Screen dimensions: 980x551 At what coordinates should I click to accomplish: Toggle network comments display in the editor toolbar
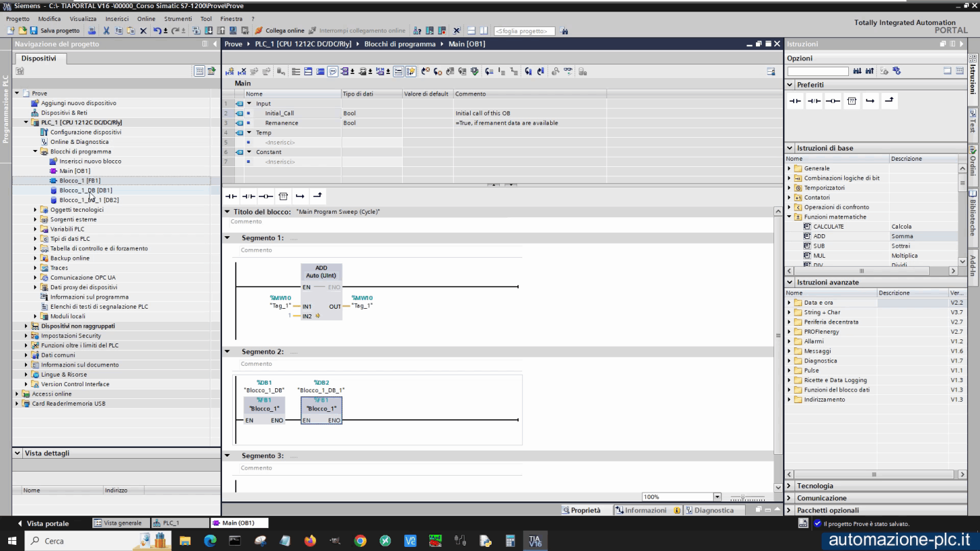331,71
